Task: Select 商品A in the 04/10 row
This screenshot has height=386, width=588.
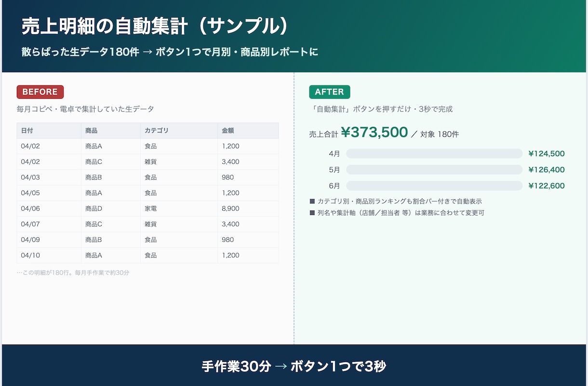Action: tap(110, 255)
